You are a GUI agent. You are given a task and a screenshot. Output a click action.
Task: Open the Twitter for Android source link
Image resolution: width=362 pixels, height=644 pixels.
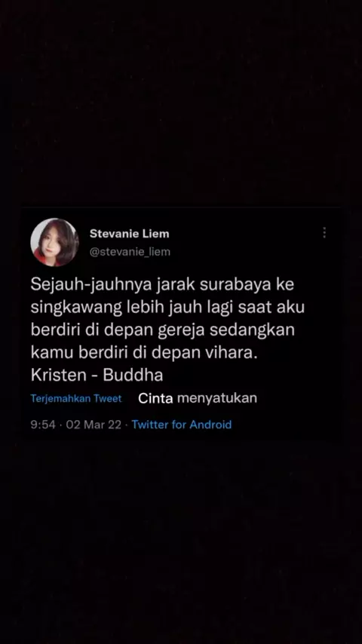(x=182, y=425)
